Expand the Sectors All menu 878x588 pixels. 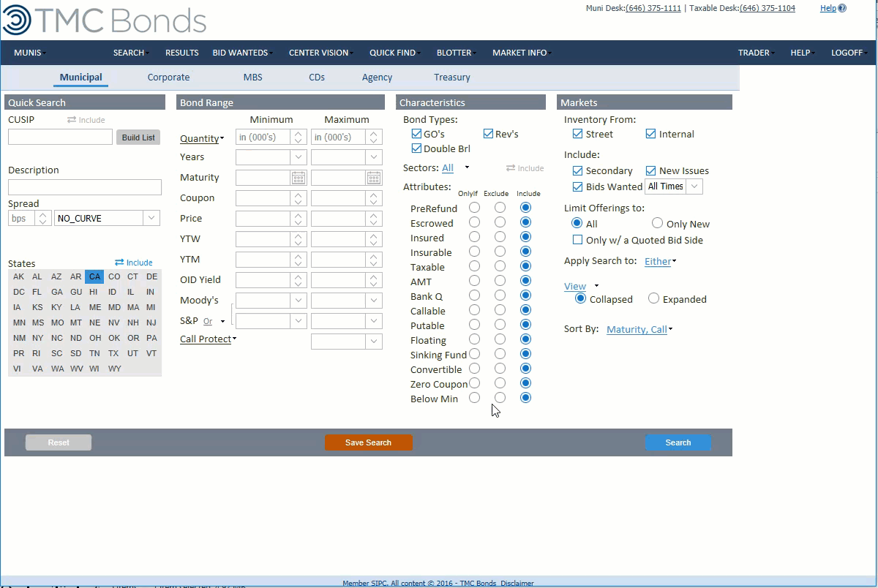pyautogui.click(x=455, y=168)
